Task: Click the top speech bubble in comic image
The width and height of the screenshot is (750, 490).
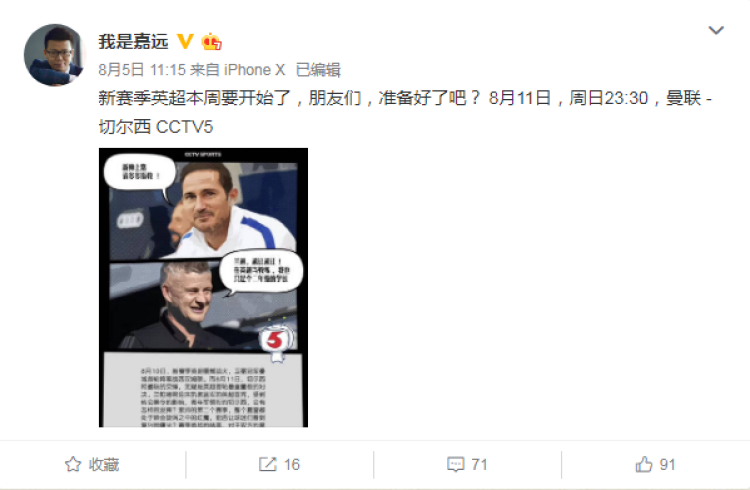Action: [141, 172]
